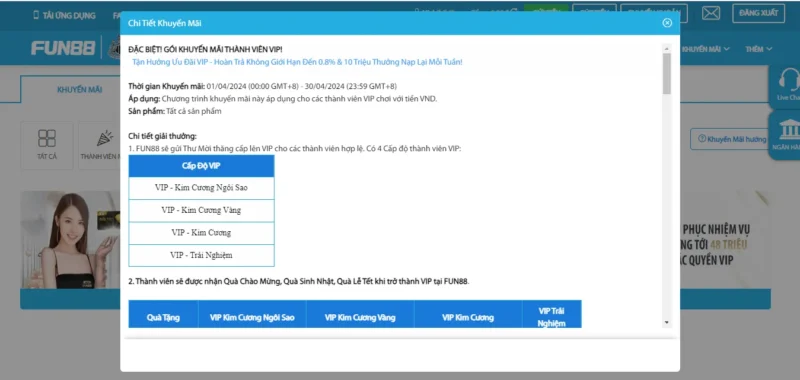Select the KHUYẾN MÃI tab behind the popup
Image resolution: width=800 pixels, height=380 pixels.
80,89
